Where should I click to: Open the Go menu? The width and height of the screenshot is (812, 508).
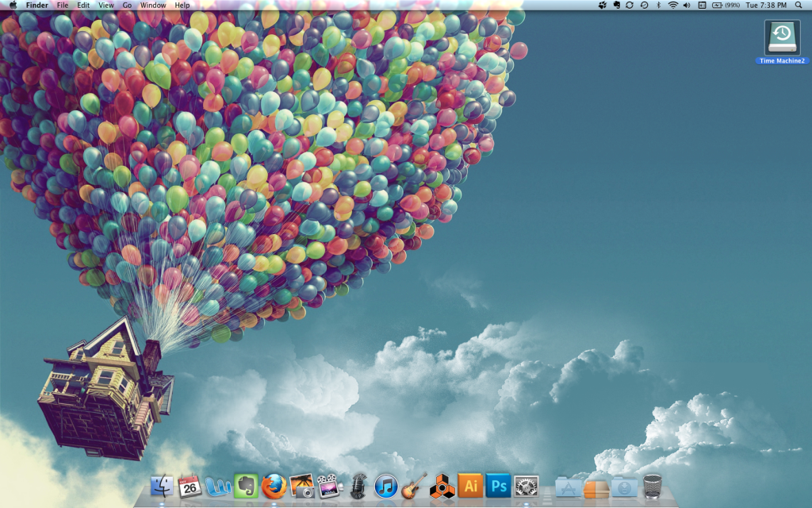[x=127, y=6]
